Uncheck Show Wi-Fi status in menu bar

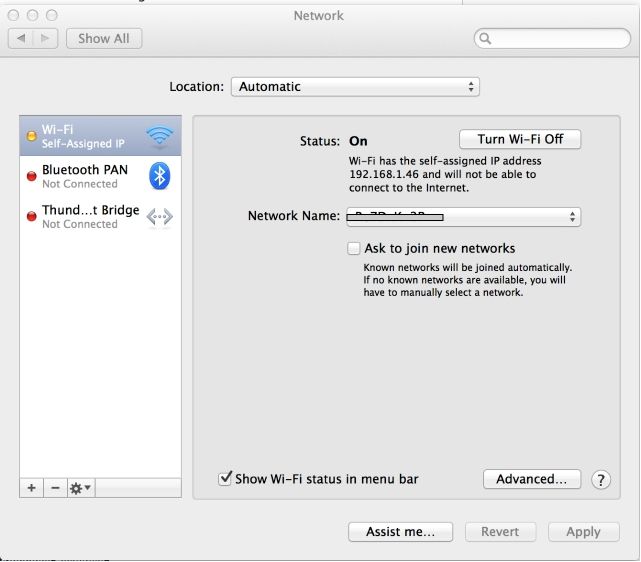[225, 479]
